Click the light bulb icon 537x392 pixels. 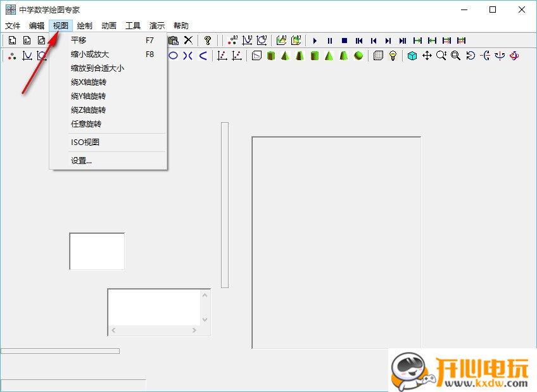[x=393, y=56]
